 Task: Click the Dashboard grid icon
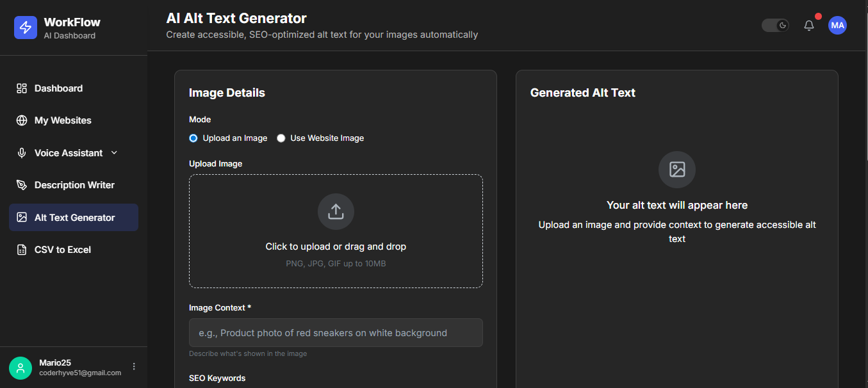22,88
